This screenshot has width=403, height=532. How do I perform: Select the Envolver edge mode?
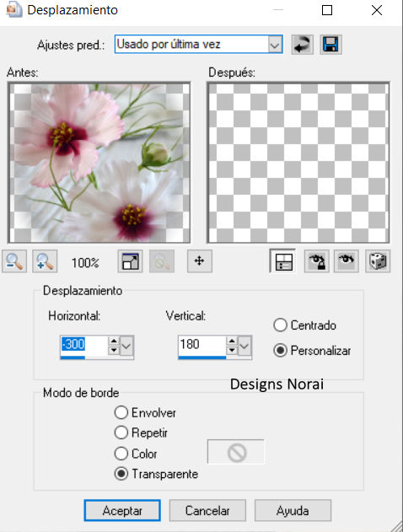121,412
